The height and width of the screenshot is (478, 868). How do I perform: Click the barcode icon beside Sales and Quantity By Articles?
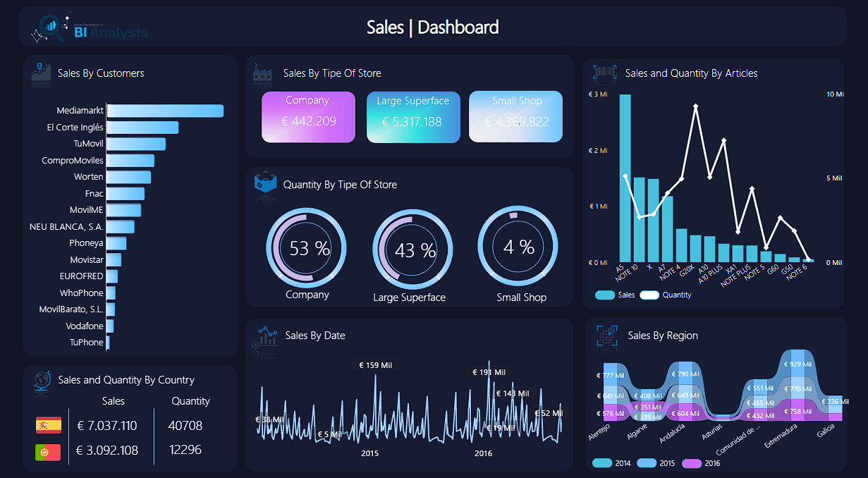tap(604, 73)
